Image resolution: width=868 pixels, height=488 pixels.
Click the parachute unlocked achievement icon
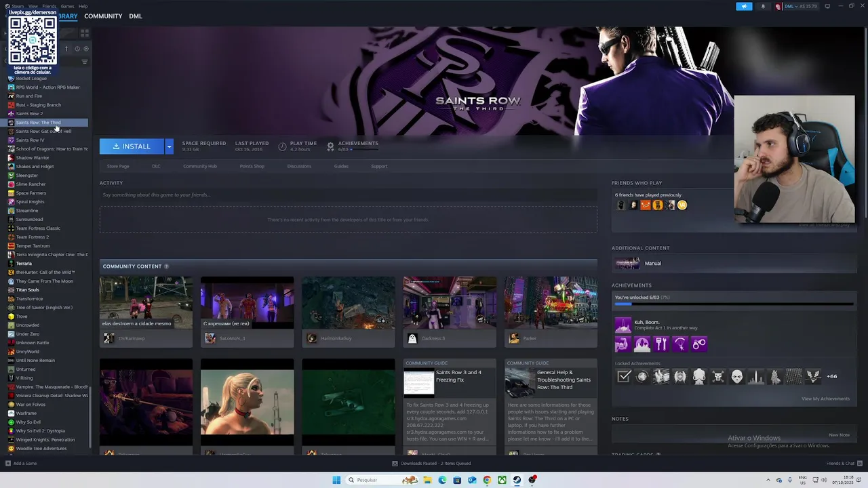click(680, 344)
